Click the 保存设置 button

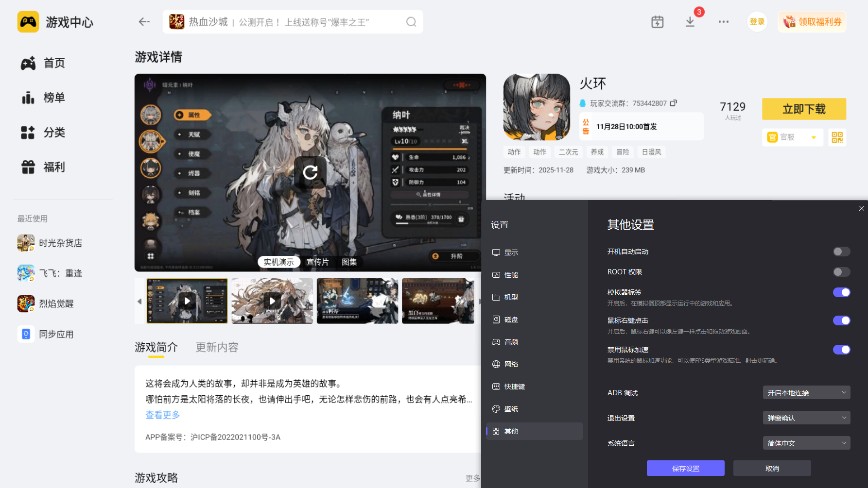point(685,468)
